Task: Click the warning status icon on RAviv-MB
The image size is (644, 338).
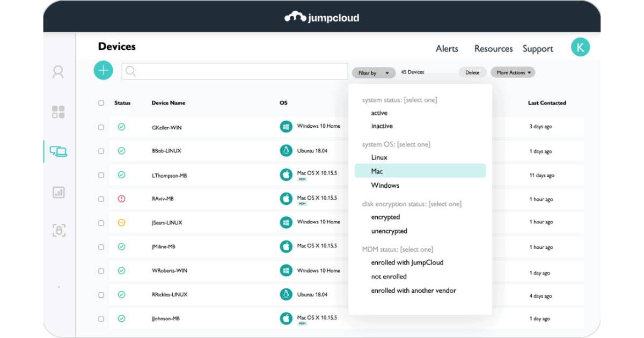Action: pos(122,199)
